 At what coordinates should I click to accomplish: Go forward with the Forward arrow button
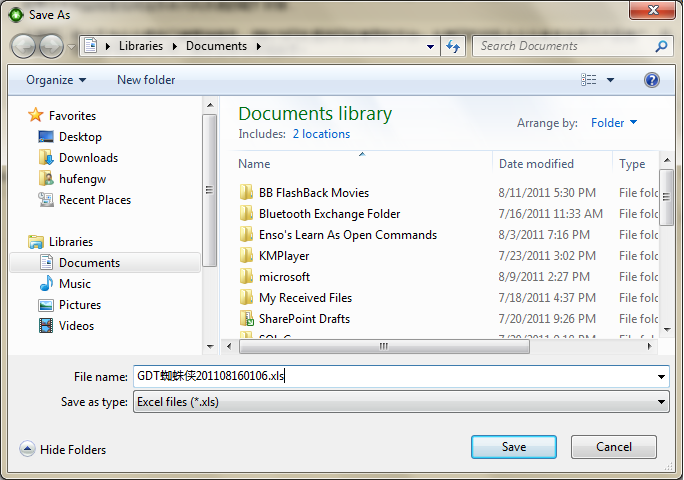click(51, 46)
